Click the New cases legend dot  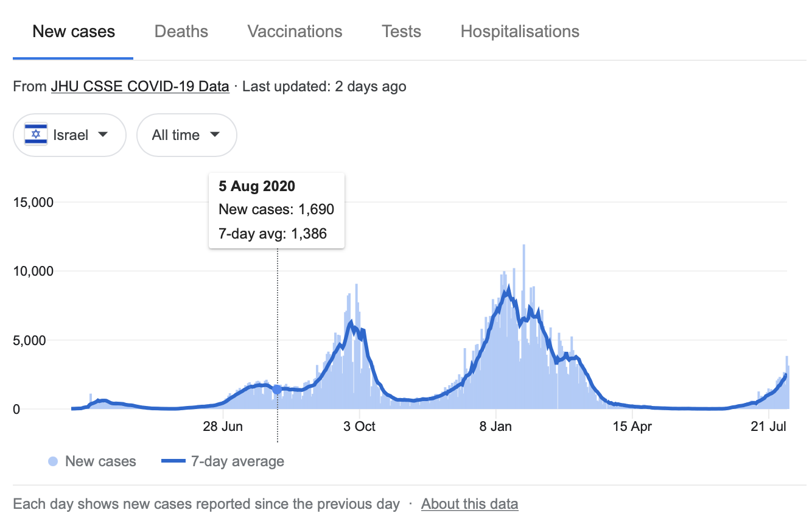[53, 462]
